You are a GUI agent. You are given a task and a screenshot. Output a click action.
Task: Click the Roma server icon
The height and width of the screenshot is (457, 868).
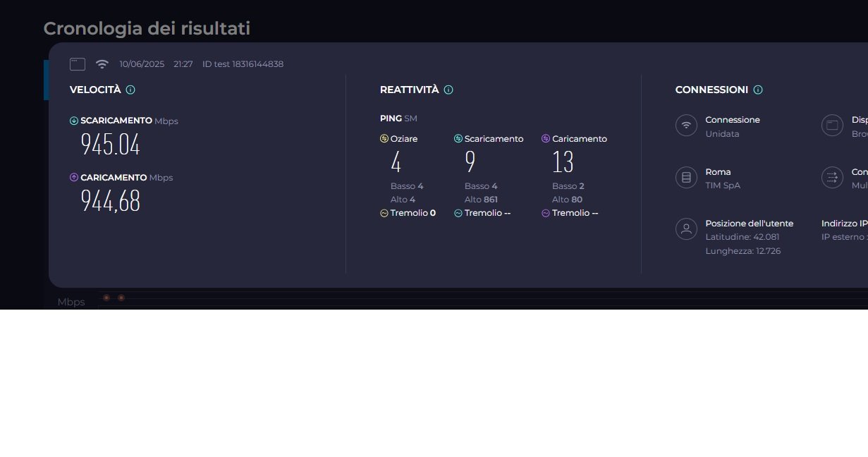686,178
